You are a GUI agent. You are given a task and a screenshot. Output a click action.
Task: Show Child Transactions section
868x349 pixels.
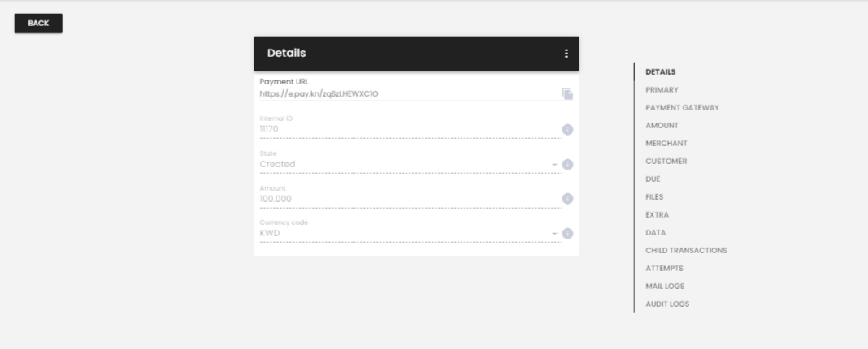[x=686, y=250]
